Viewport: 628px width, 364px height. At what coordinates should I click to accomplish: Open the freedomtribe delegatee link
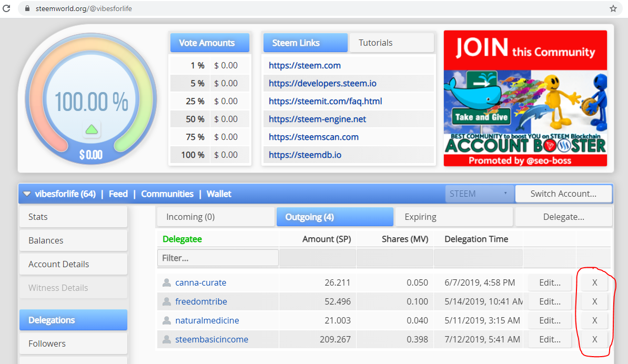[x=201, y=301]
